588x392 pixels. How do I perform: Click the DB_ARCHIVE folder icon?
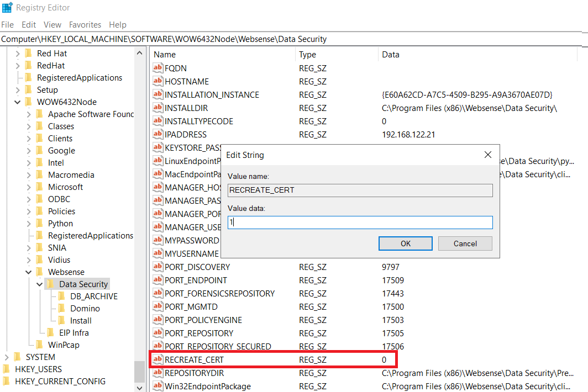click(x=62, y=296)
